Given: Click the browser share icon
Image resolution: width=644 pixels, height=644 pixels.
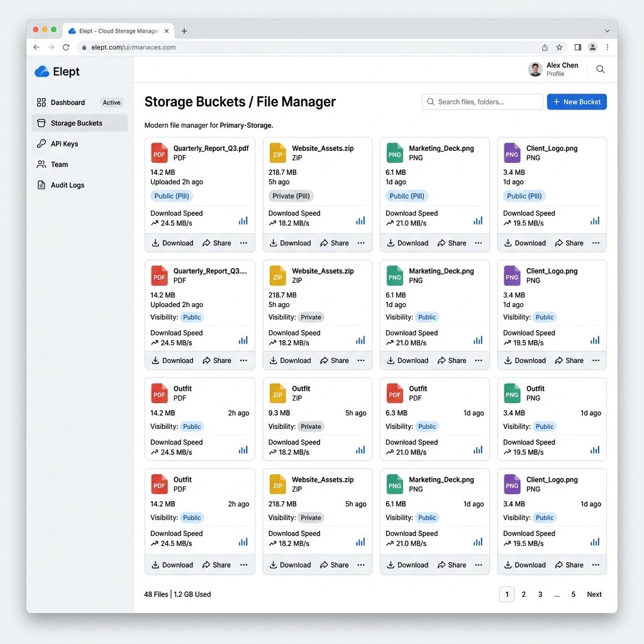Looking at the screenshot, I should click(545, 47).
